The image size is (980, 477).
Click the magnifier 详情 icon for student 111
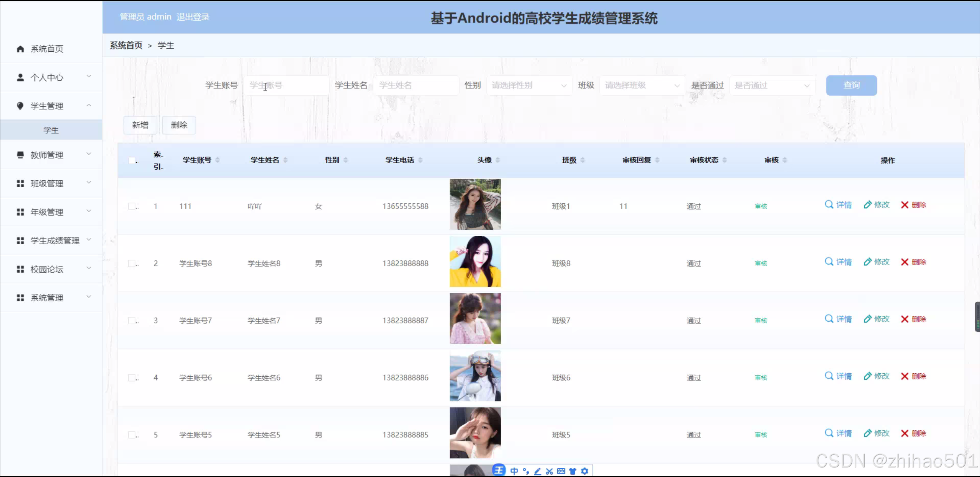[x=829, y=204]
